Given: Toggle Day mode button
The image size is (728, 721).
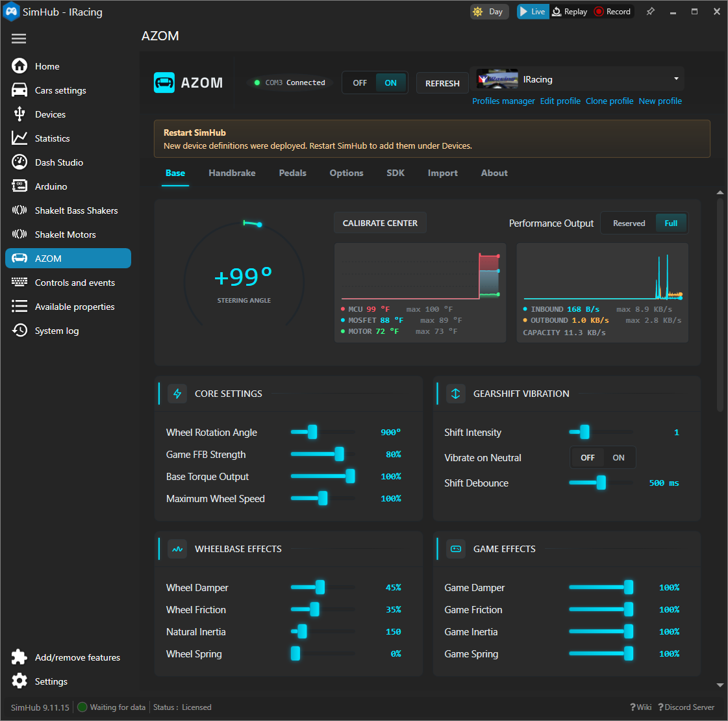Looking at the screenshot, I should click(x=490, y=12).
